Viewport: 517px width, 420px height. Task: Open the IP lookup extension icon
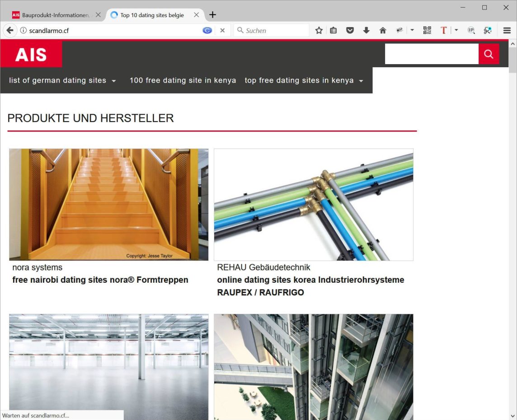click(471, 30)
